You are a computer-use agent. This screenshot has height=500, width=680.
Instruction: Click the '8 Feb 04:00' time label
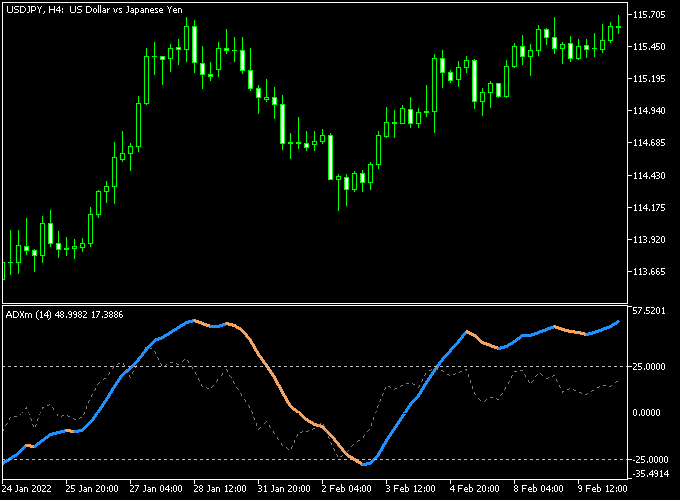[539, 489]
